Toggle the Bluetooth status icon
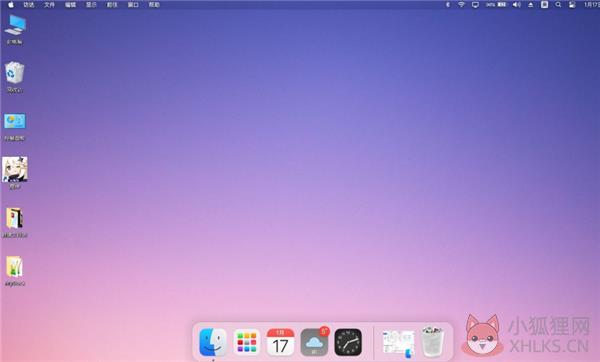This screenshot has width=600, height=362. click(448, 5)
